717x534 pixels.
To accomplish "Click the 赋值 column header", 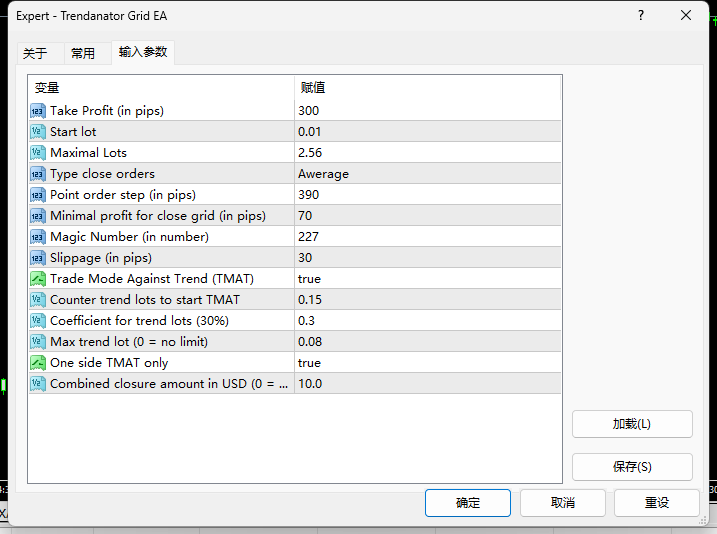I will [x=428, y=87].
